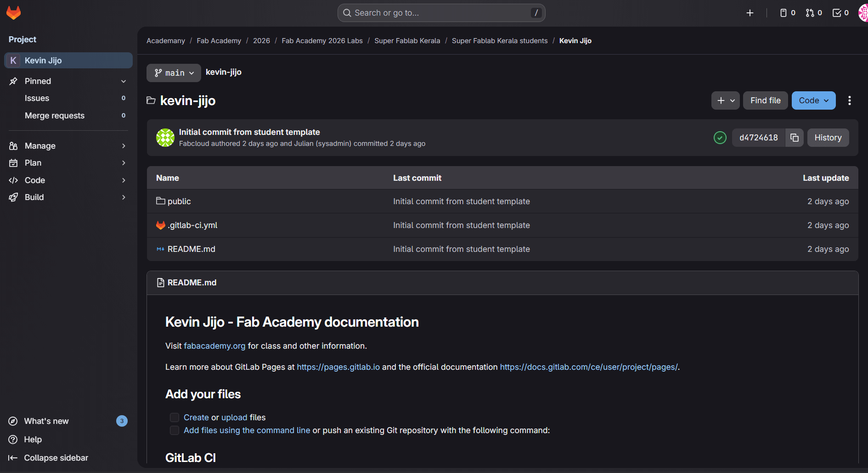Open the Code download dropdown
The height and width of the screenshot is (473, 868).
point(813,100)
